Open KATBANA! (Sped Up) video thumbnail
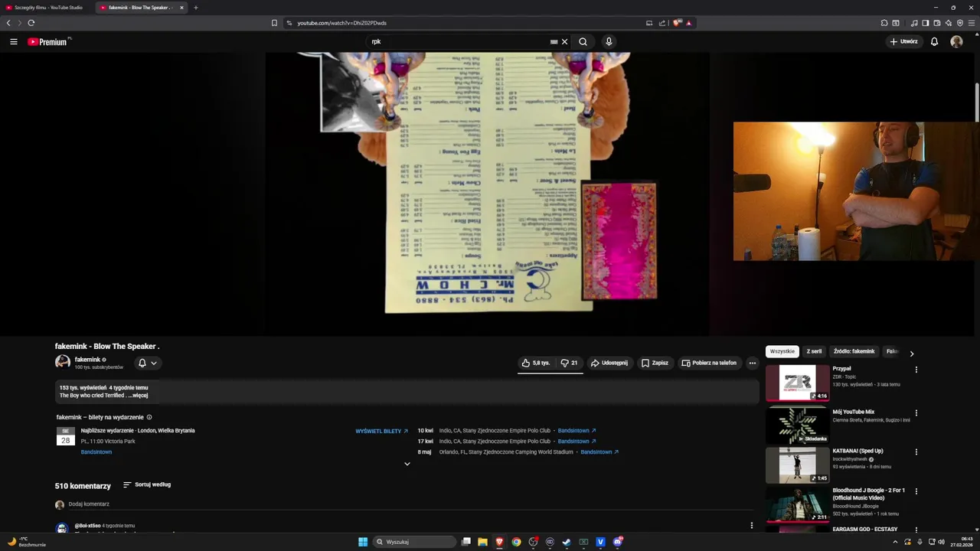Image resolution: width=980 pixels, height=551 pixels. pos(797,465)
